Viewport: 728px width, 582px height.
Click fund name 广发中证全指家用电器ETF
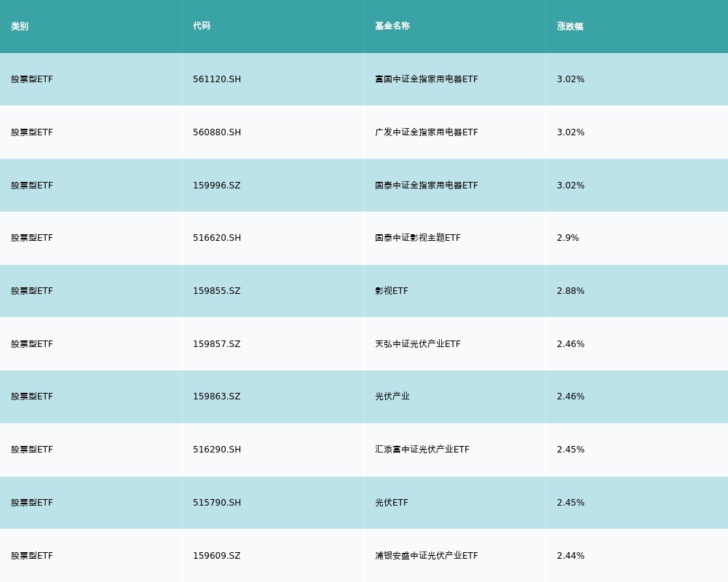click(427, 132)
